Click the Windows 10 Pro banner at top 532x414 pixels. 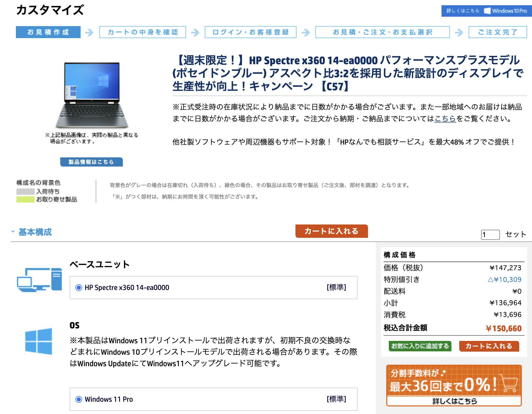click(487, 11)
